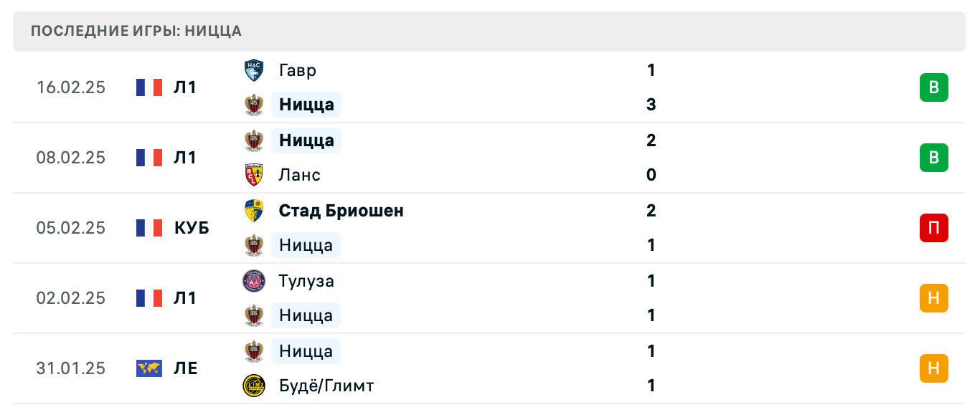
Task: Click the ЛЕ competition label
Action: (188, 368)
